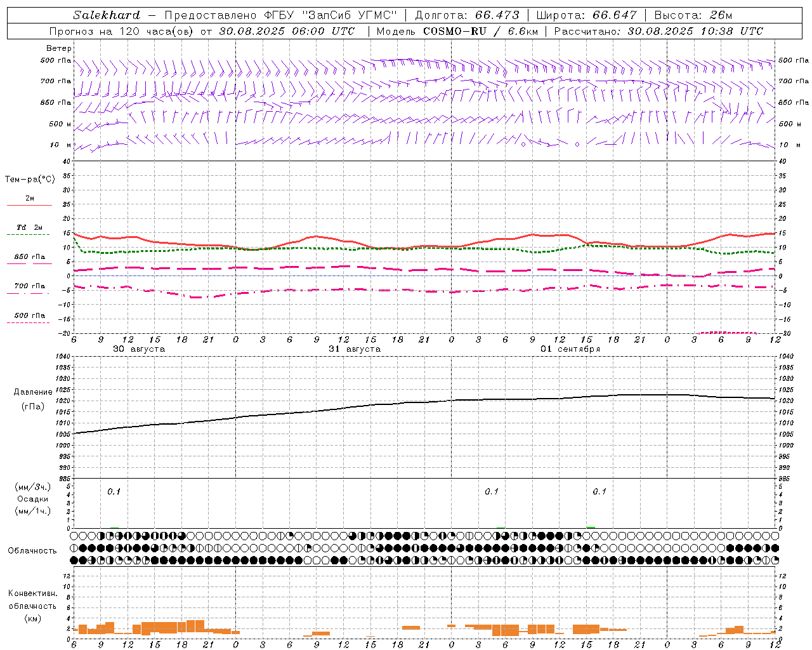Click the right -20 temperature axis value
The width and height of the screenshot is (812, 650).
784,333
